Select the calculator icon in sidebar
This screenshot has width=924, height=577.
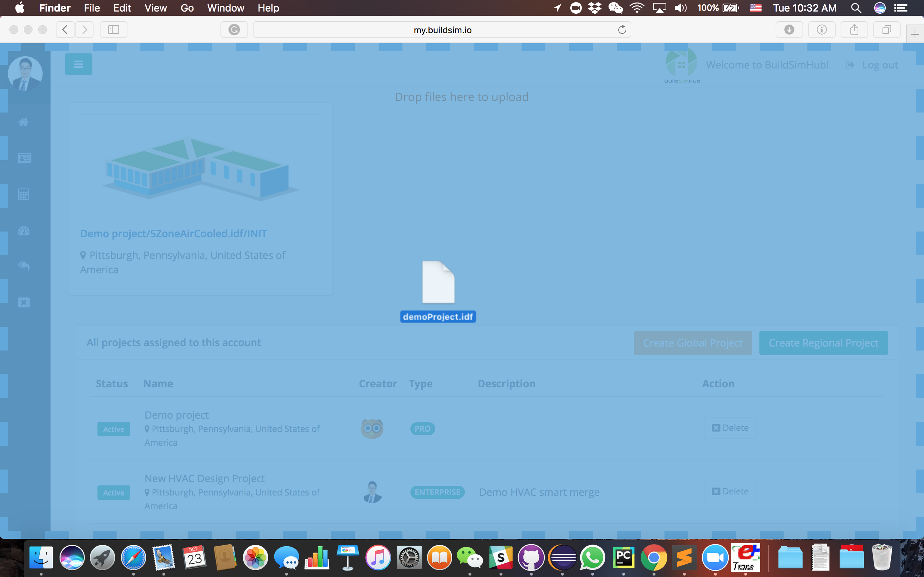point(23,194)
